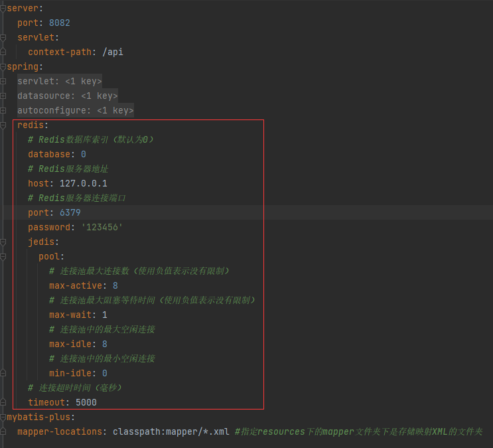This screenshot has height=448, width=493.
Task: Collapse the redis block fold icon
Action: (3, 125)
